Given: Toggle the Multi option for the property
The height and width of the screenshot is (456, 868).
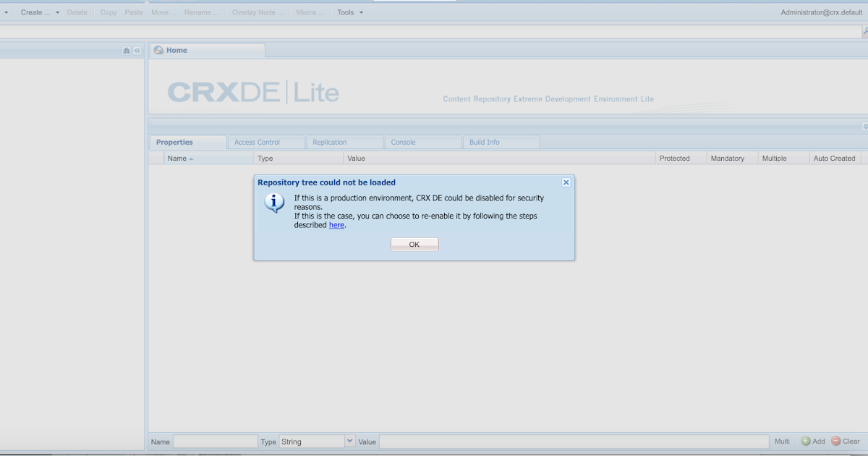Looking at the screenshot, I should (782, 441).
